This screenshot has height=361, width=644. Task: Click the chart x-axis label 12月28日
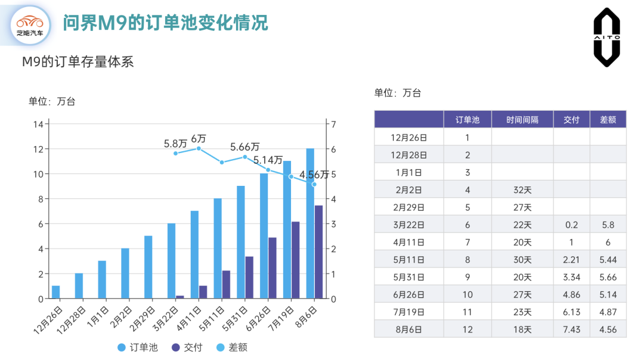70,320
